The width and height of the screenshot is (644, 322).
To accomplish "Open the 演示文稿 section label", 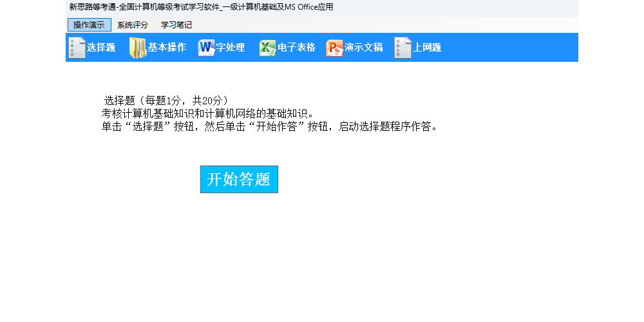I will pos(363,48).
